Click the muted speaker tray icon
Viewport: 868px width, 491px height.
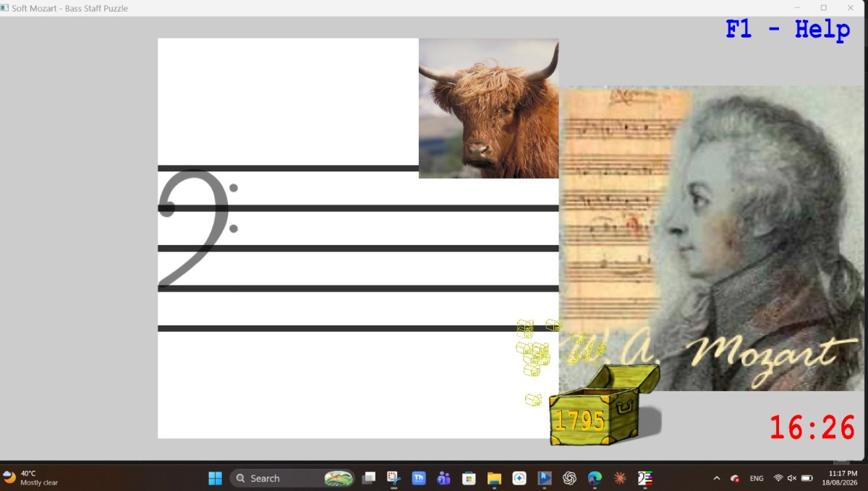point(792,478)
